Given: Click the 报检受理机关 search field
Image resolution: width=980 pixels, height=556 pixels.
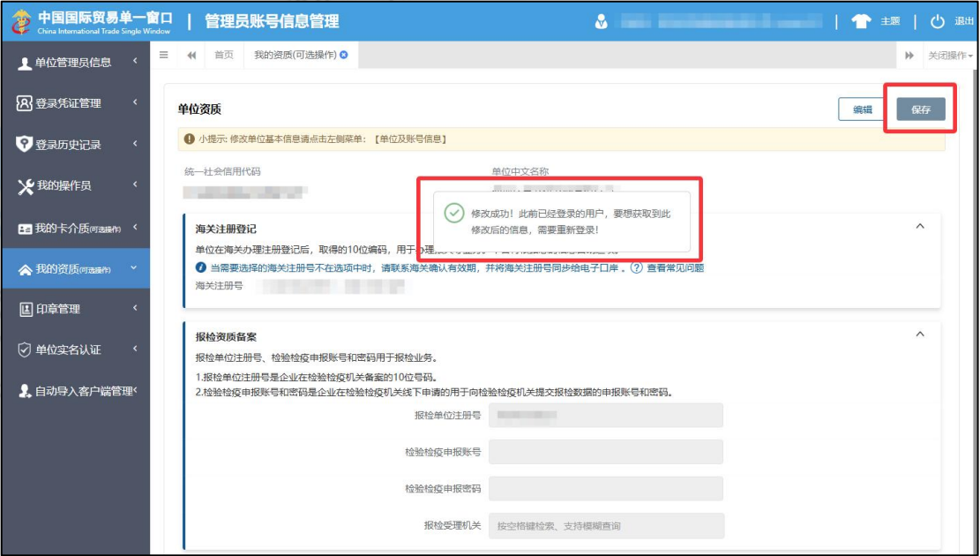Looking at the screenshot, I should click(606, 526).
